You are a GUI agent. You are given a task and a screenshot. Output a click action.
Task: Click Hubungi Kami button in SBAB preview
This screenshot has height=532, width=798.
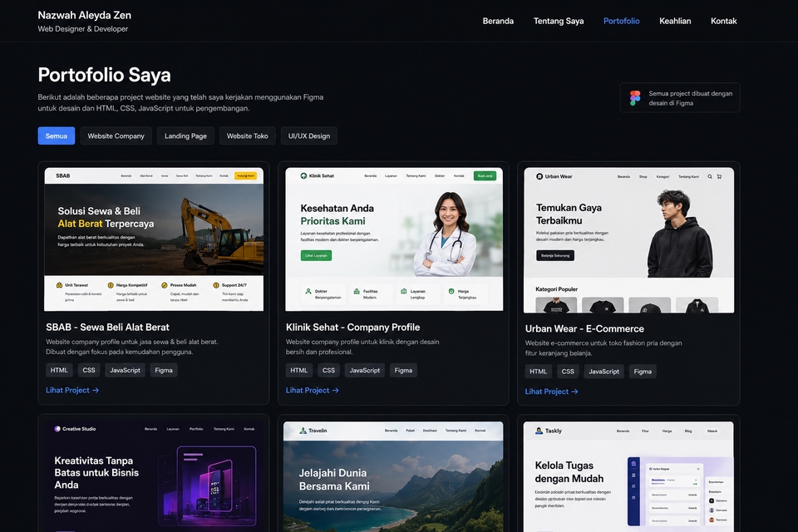[x=245, y=175]
